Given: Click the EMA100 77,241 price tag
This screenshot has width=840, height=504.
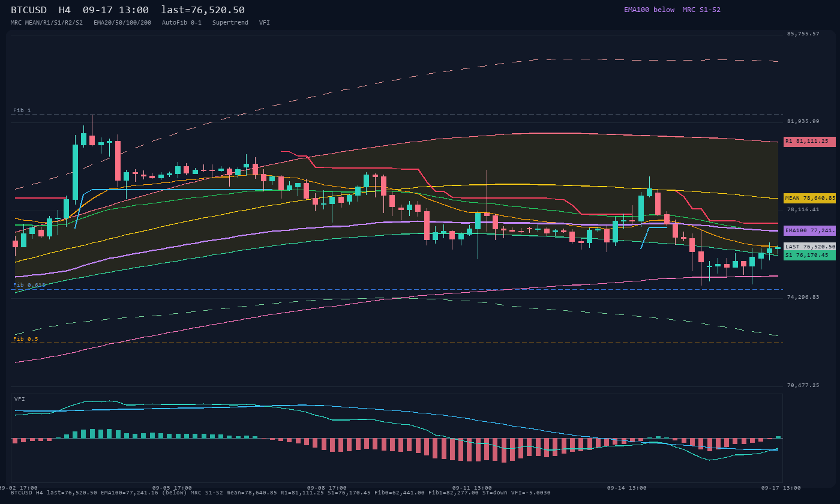Looking at the screenshot, I should click(x=809, y=230).
